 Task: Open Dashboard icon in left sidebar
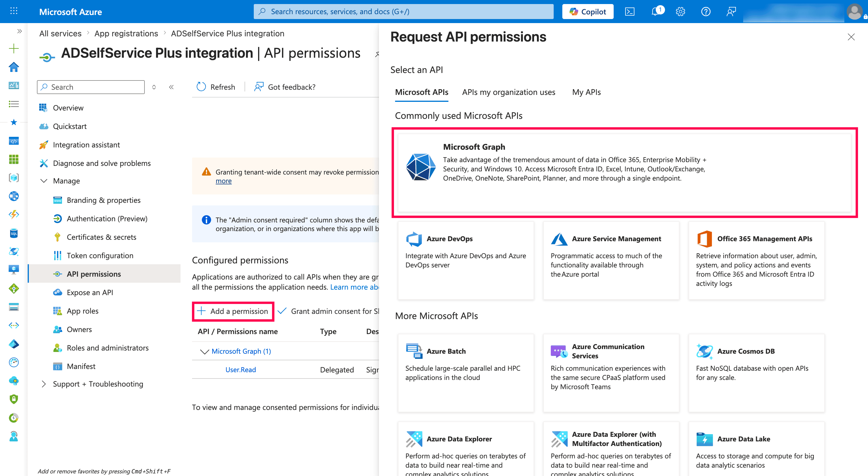pos(14,85)
